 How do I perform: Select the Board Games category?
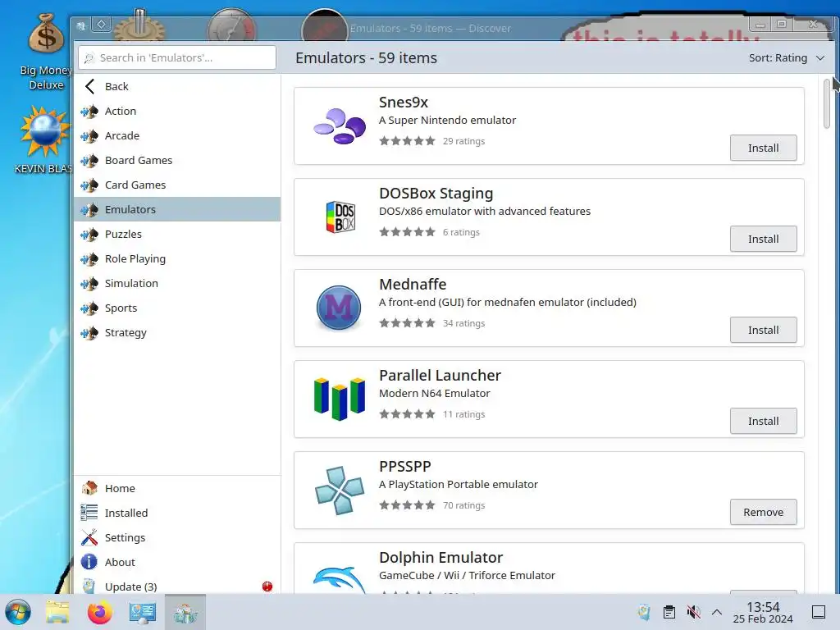[177, 160]
